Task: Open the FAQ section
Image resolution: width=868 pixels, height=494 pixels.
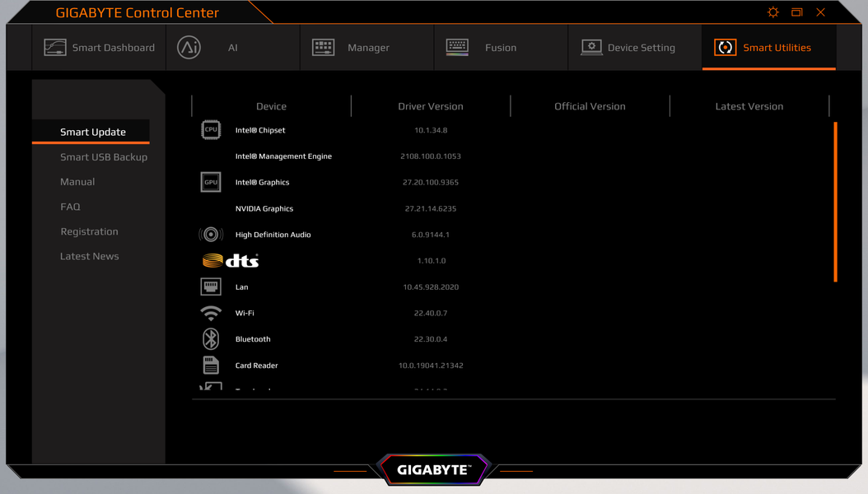Action: (x=70, y=207)
